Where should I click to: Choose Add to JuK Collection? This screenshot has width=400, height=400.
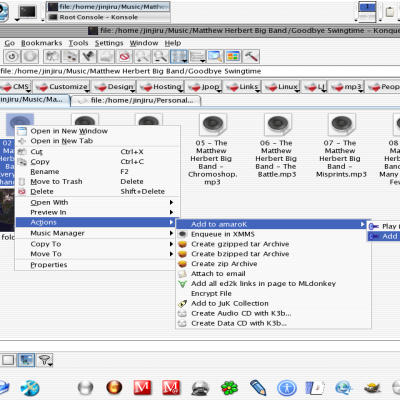click(x=273, y=304)
